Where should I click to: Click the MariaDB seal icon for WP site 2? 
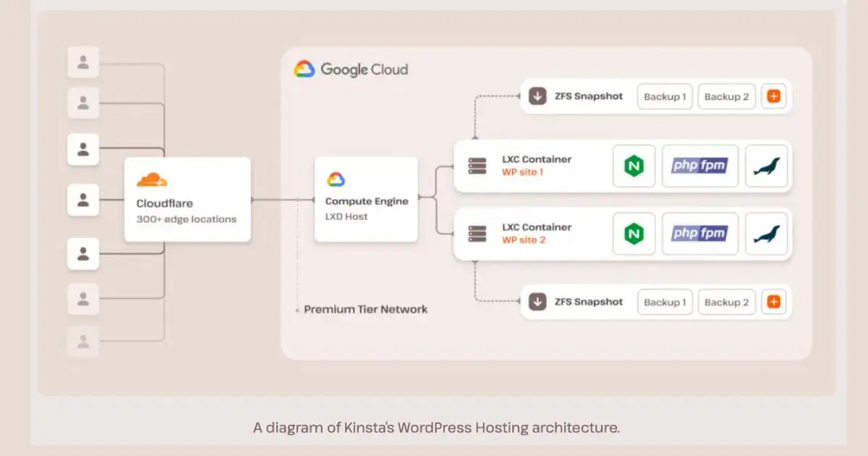(767, 234)
